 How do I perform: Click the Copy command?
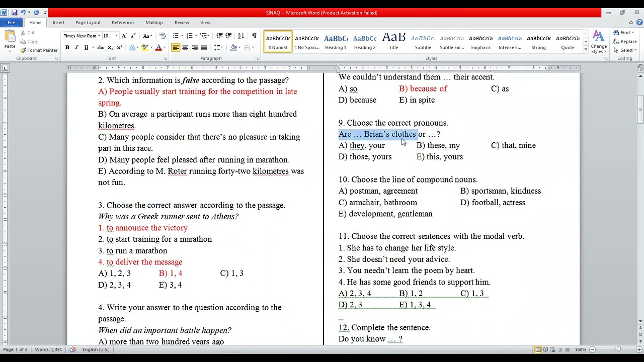[29, 42]
